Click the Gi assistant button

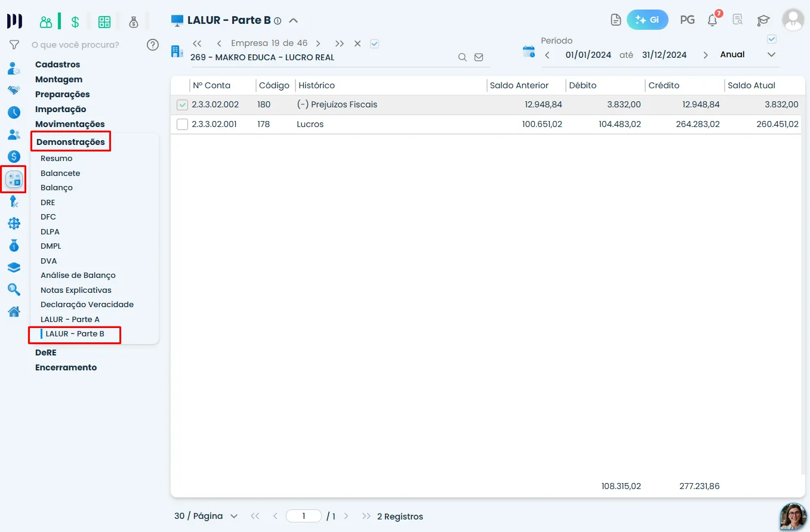coord(648,20)
